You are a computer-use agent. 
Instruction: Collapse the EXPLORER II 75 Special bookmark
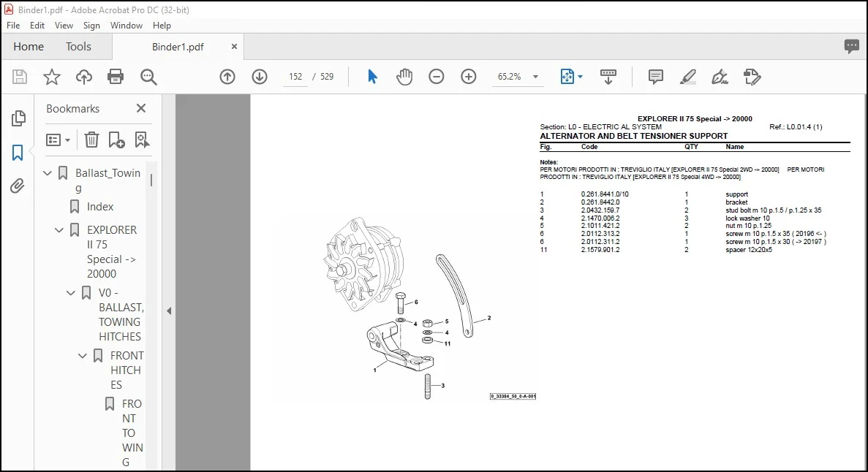pyautogui.click(x=59, y=230)
